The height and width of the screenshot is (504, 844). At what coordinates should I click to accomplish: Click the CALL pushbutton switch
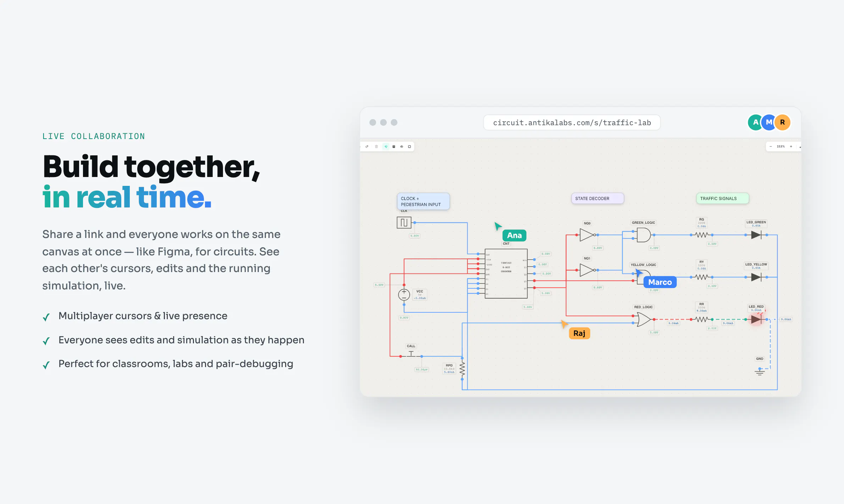tap(411, 354)
